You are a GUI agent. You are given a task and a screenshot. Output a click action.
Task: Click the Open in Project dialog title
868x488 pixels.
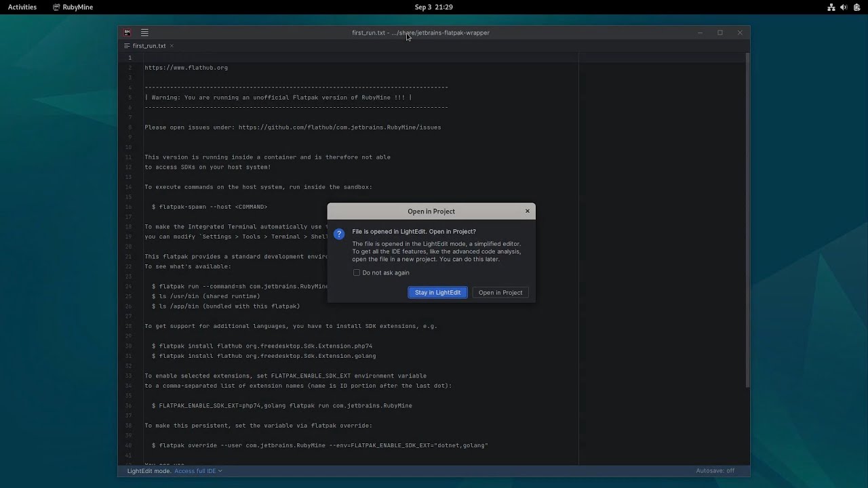(431, 211)
